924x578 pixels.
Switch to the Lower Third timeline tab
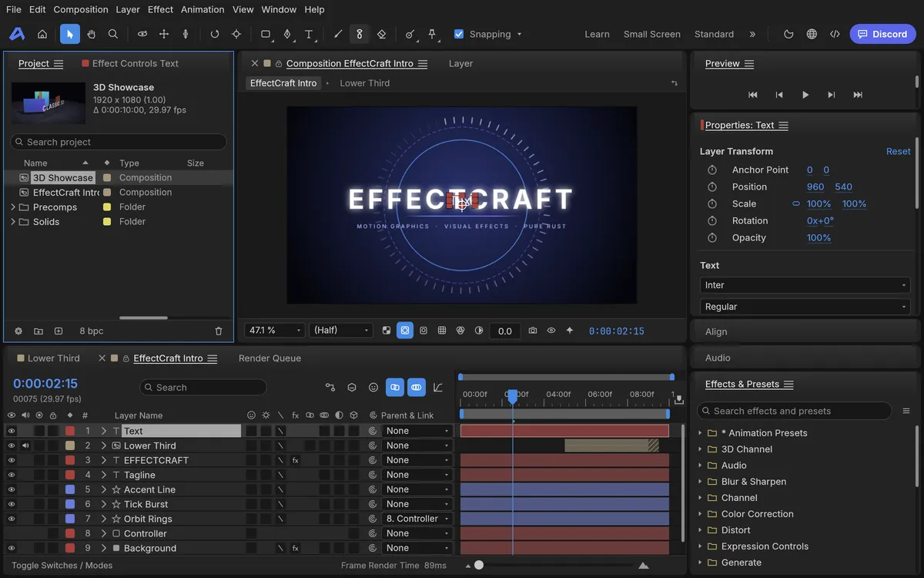pyautogui.click(x=54, y=358)
